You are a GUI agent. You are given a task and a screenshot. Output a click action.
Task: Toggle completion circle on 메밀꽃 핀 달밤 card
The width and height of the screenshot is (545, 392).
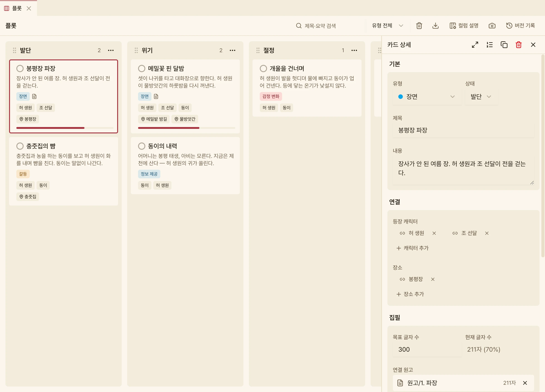click(x=141, y=69)
